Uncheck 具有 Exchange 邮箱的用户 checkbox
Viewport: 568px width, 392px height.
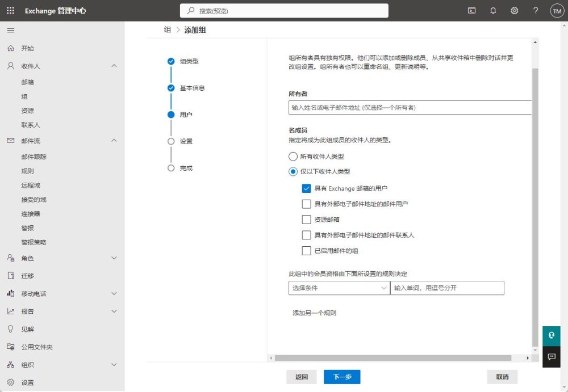(307, 188)
